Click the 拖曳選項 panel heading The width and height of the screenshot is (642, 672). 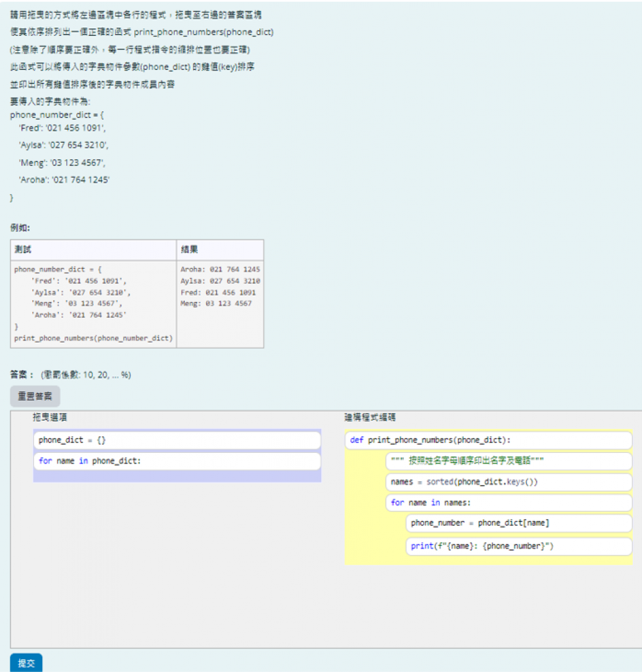pos(50,418)
